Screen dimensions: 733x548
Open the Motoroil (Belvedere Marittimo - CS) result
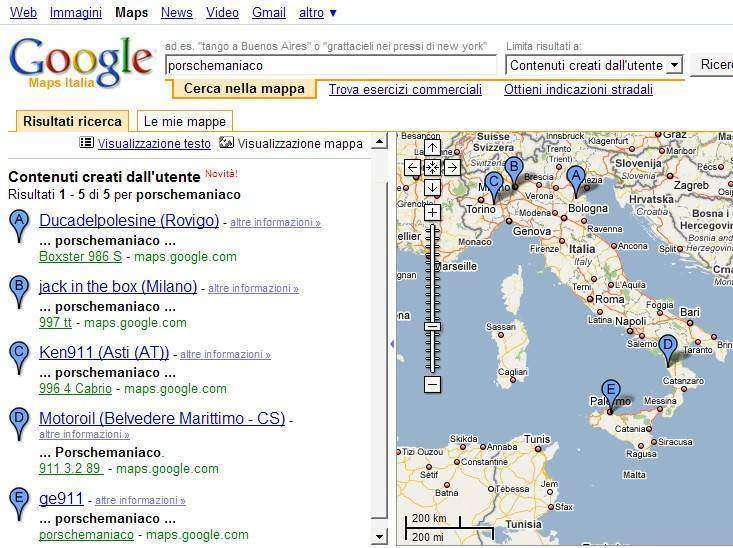coord(162,418)
